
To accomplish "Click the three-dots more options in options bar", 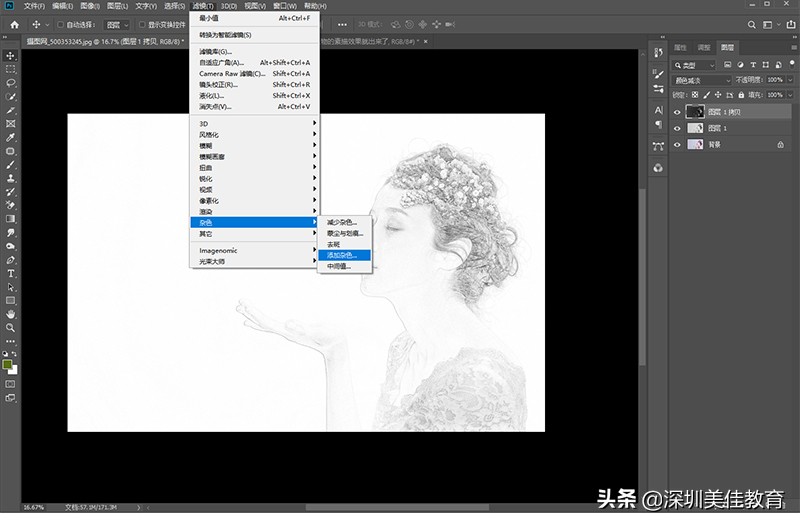I will point(342,24).
